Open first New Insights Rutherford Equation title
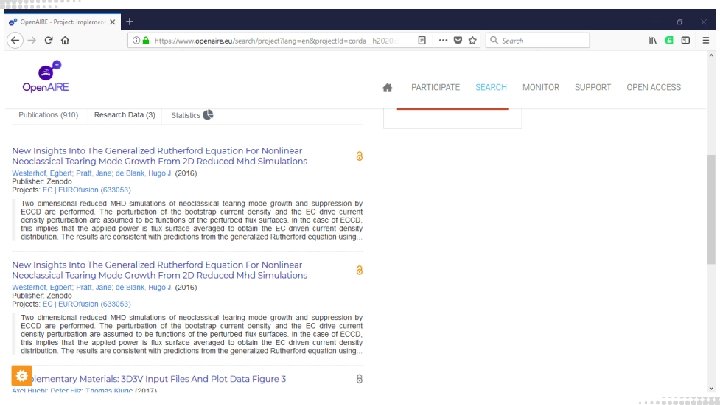720x405 pixels. click(159, 156)
